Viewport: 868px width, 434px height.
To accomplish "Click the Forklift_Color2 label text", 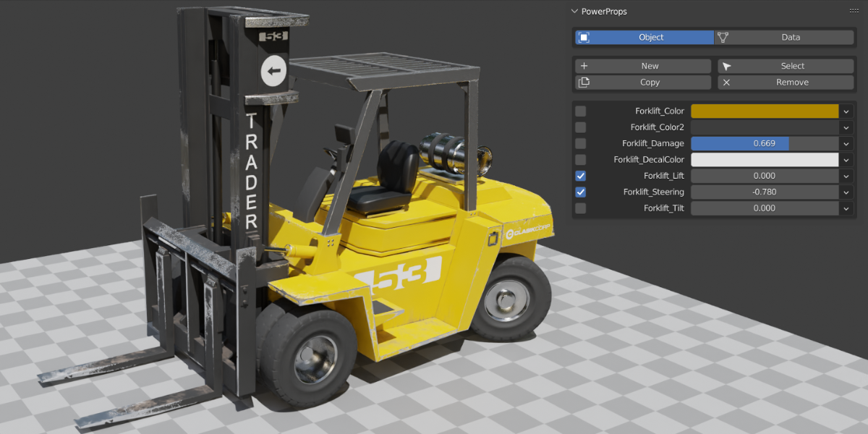I will pos(658,127).
